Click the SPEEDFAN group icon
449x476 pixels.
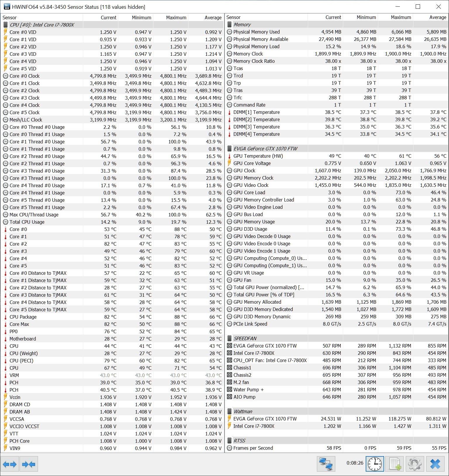point(230,338)
